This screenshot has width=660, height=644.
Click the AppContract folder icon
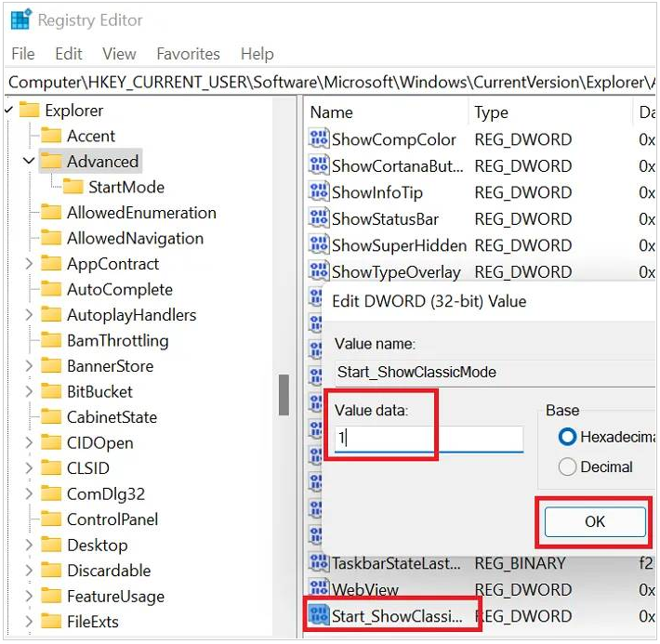[x=51, y=264]
